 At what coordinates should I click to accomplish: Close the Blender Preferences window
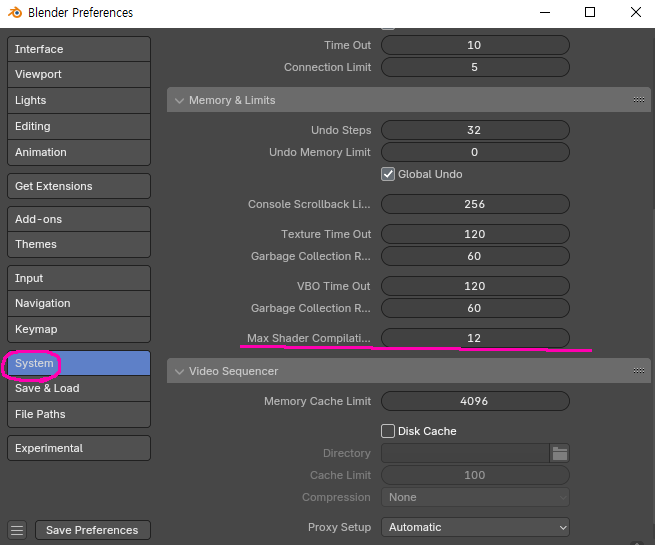636,13
